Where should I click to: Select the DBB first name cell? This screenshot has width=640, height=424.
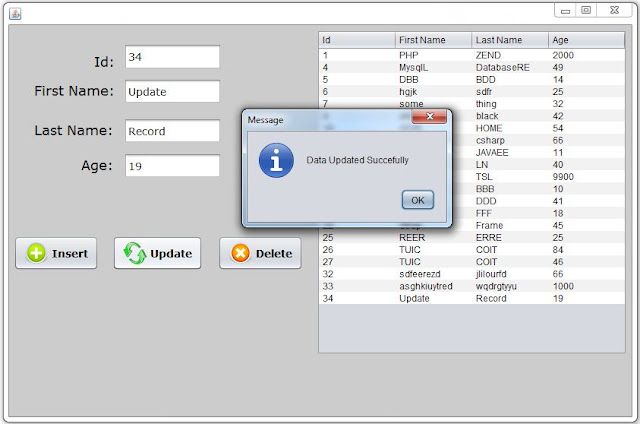[433, 80]
